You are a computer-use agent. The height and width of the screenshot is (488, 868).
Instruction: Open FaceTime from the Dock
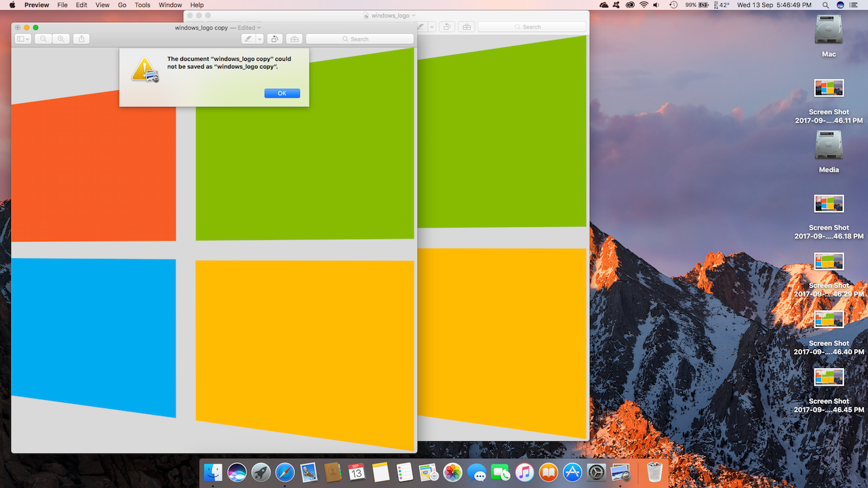tap(500, 472)
